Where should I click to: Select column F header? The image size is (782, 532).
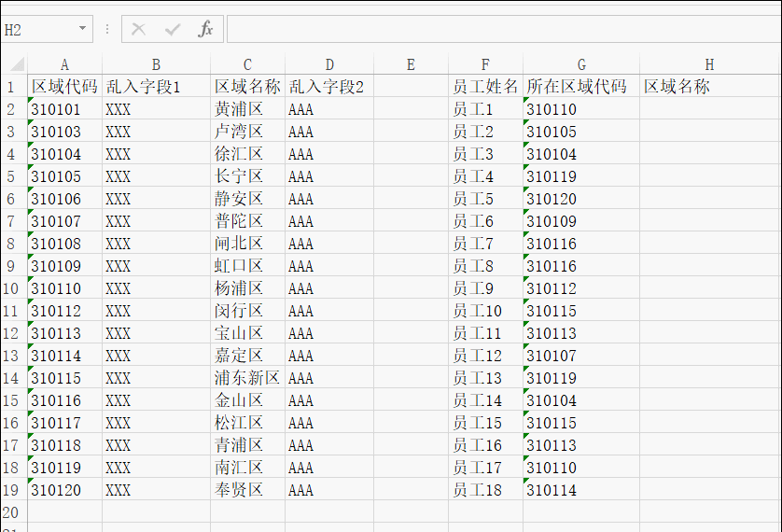pos(486,64)
